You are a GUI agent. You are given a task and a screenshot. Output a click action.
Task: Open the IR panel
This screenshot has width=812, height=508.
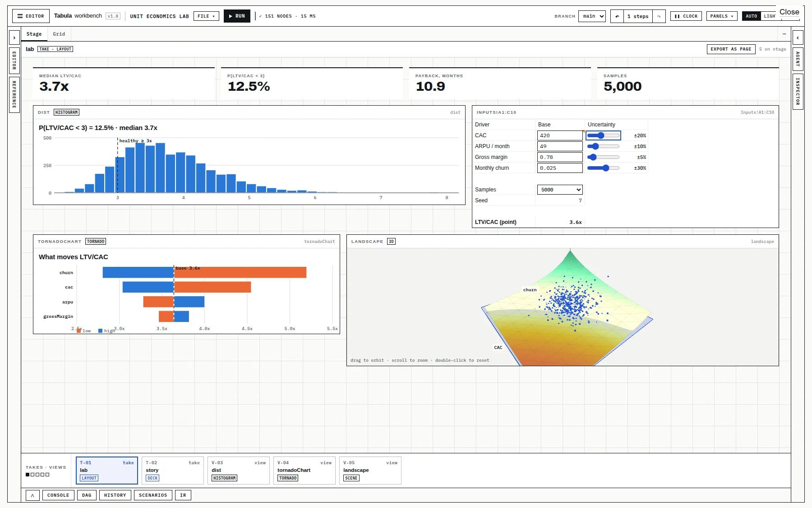183,495
